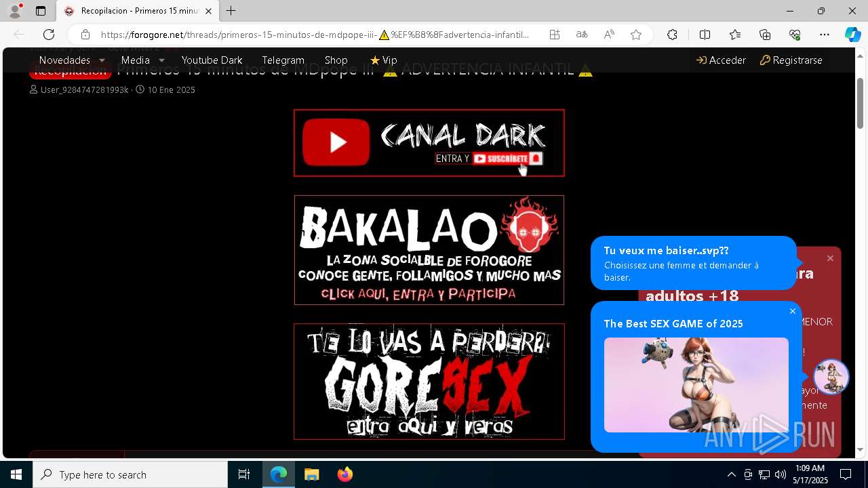This screenshot has width=868, height=488.
Task: Open the Favorites list toolbar icon
Action: pos(735,35)
